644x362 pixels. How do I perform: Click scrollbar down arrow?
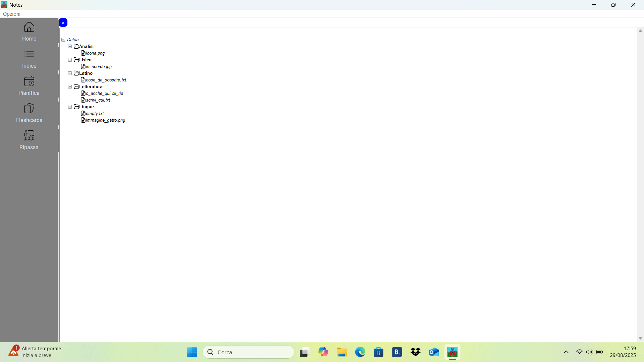[x=640, y=339]
